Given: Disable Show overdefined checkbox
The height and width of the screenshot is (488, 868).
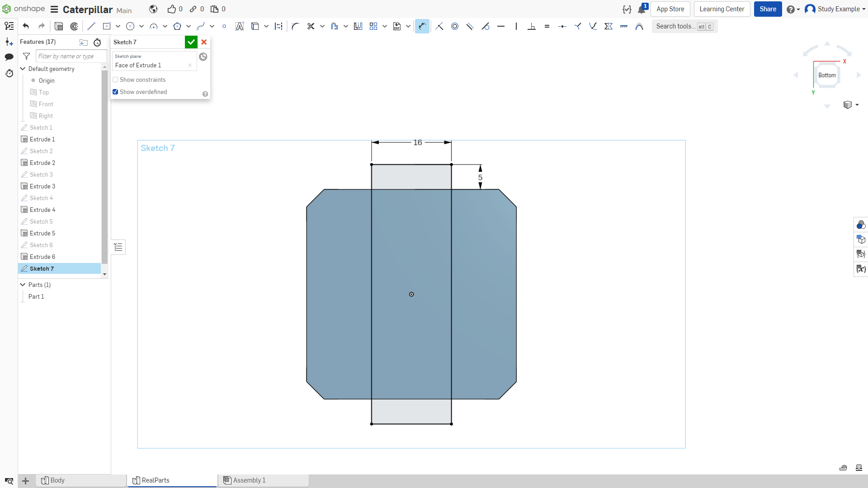Looking at the screenshot, I should (115, 92).
